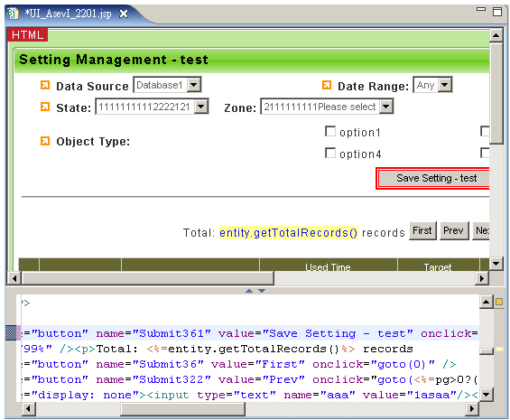Click the orange arrow icon beside Object Type
This screenshot has width=510, height=420.
pyautogui.click(x=45, y=141)
